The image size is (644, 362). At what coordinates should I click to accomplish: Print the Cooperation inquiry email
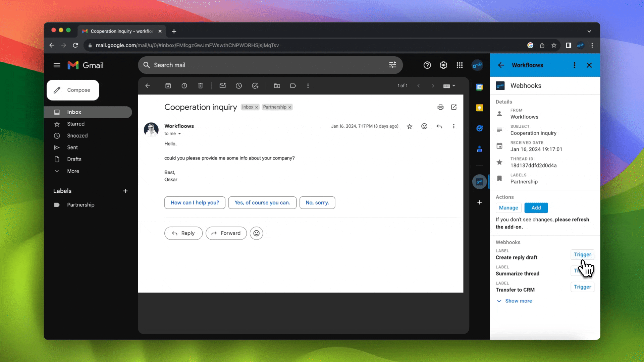pos(440,107)
